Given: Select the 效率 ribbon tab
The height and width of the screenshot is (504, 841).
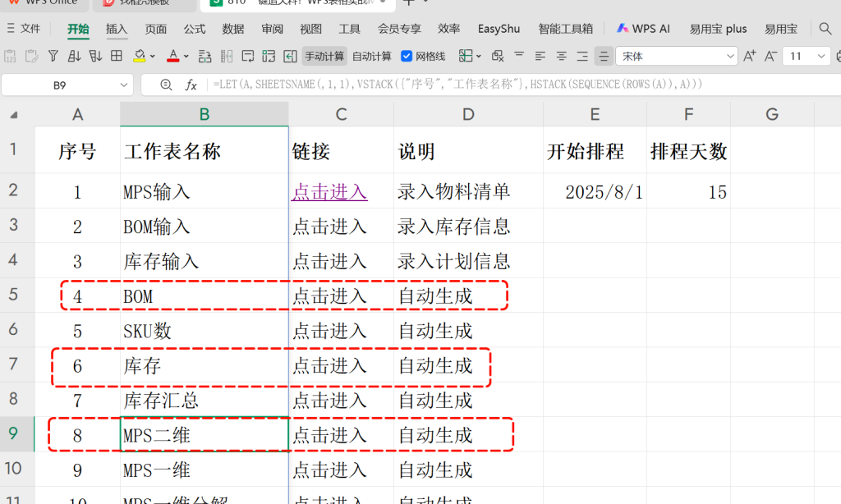Looking at the screenshot, I should point(448,29).
